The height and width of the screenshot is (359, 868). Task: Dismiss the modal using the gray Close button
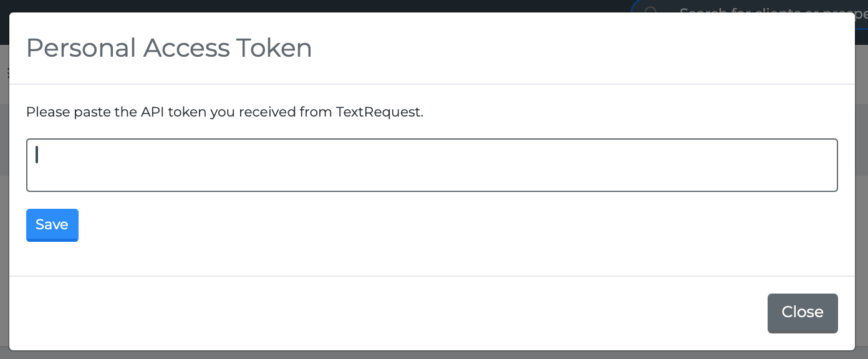coord(802,313)
